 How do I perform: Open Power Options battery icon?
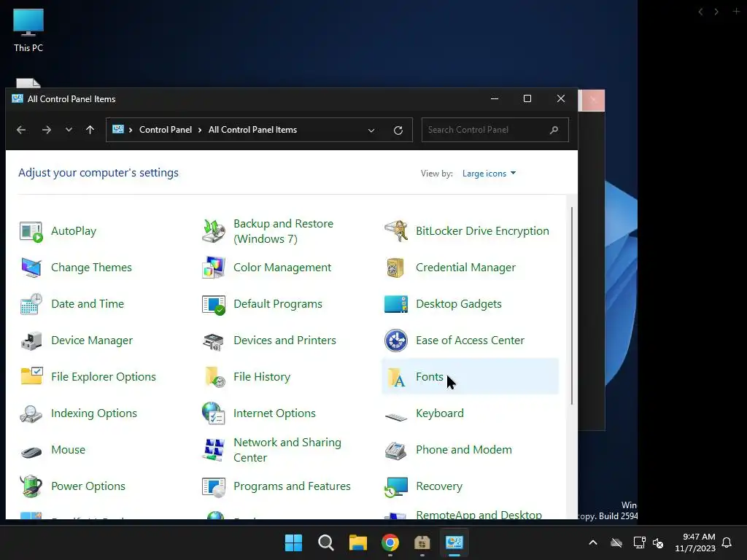(x=31, y=486)
